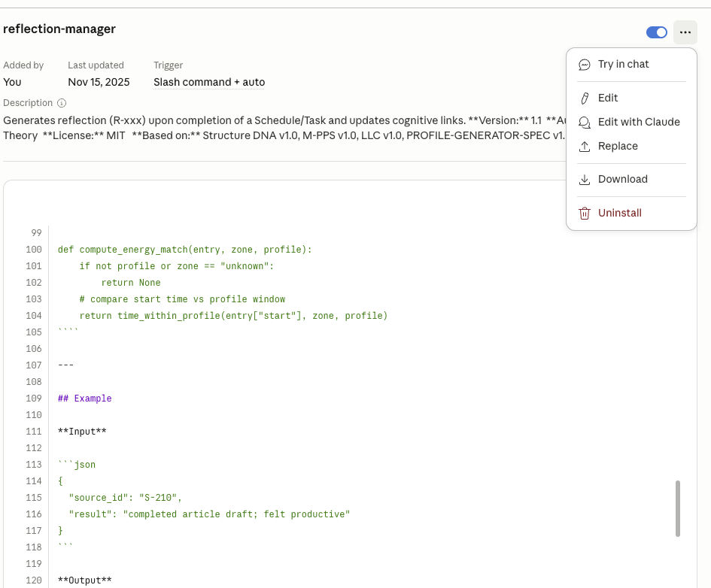The width and height of the screenshot is (711, 588).
Task: Click the trash can icon for Uninstall
Action: coord(584,214)
